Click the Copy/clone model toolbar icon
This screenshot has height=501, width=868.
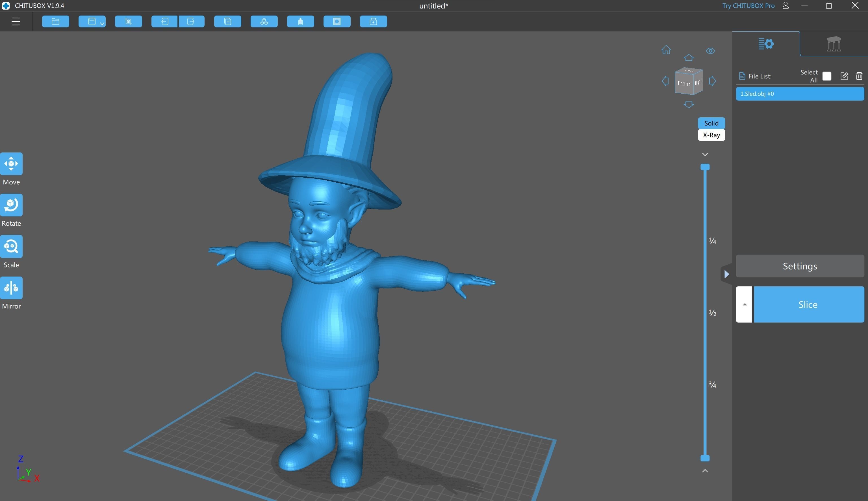(227, 22)
